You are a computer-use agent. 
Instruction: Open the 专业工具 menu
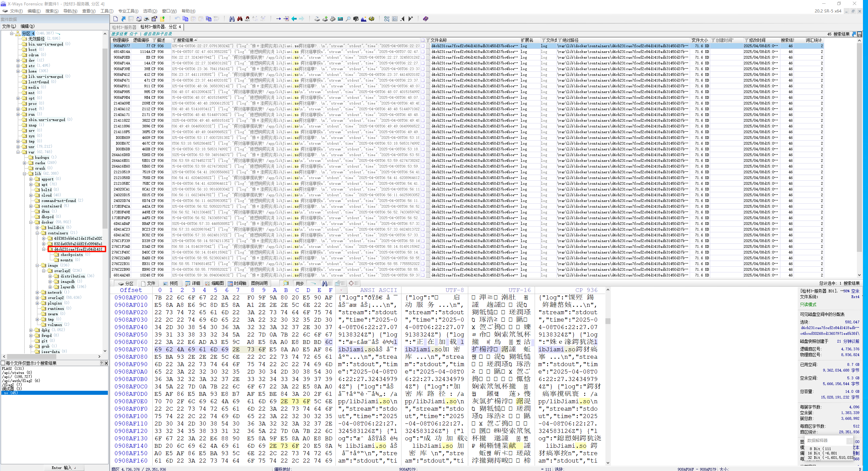(128, 11)
